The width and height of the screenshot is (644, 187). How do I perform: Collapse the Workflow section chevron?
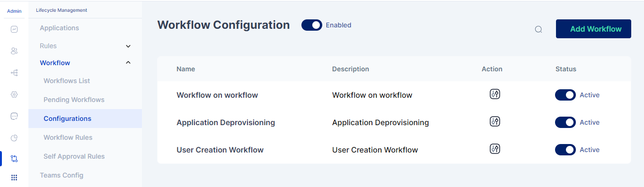(x=128, y=62)
